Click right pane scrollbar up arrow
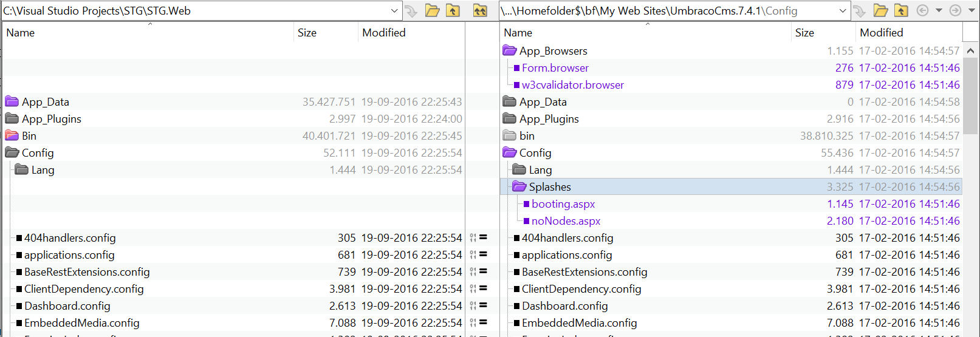Viewport: 980px width, 337px height. pyautogui.click(x=970, y=51)
